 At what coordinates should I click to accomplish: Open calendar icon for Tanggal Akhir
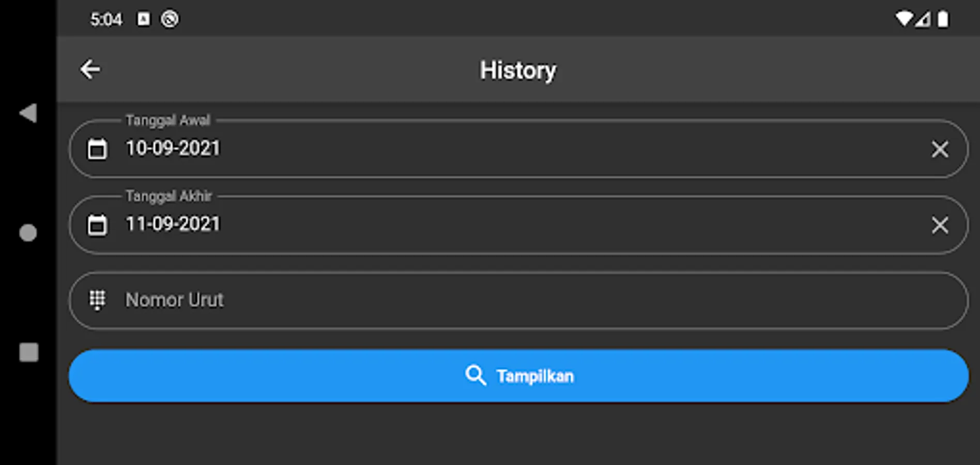[x=97, y=225]
